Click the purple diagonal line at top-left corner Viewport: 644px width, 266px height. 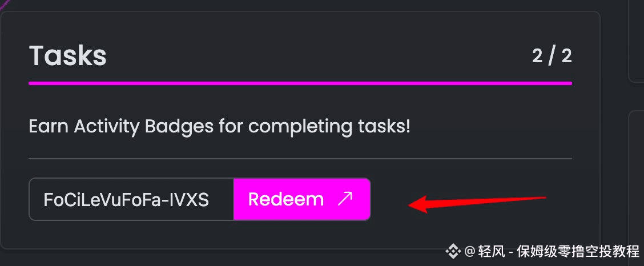[5, 3]
